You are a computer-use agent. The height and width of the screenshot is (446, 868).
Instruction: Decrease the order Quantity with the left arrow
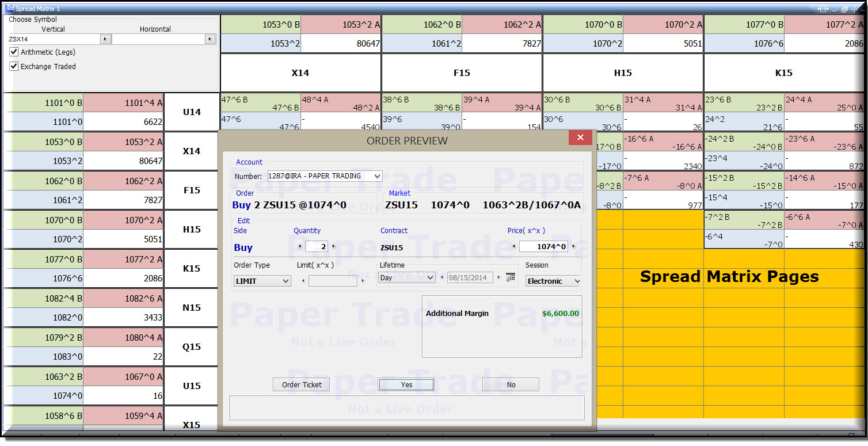[299, 246]
